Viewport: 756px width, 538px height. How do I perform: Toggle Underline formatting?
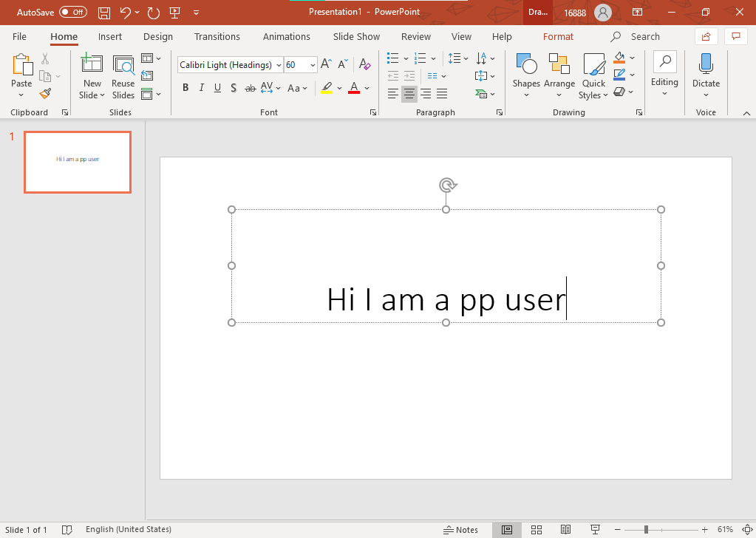pyautogui.click(x=217, y=88)
